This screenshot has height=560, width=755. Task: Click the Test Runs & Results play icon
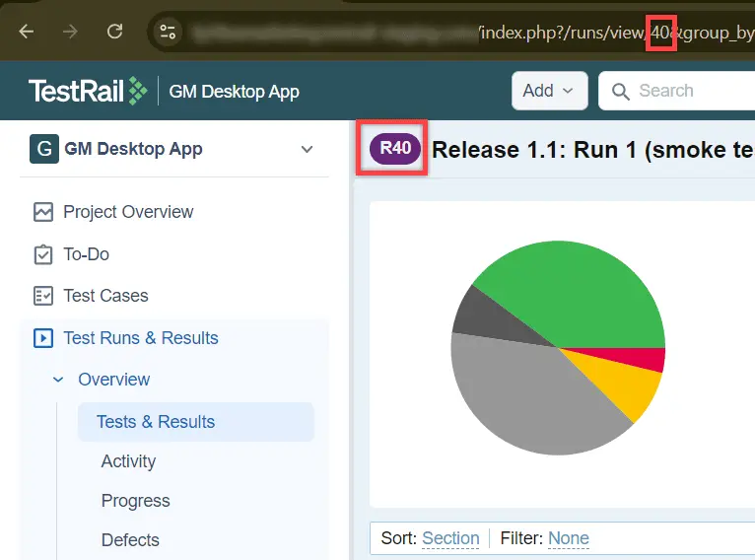[x=43, y=338]
